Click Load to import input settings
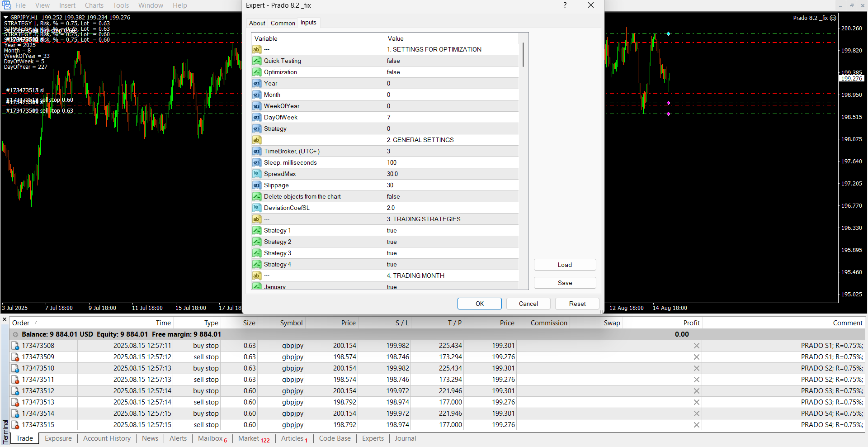 pyautogui.click(x=565, y=265)
